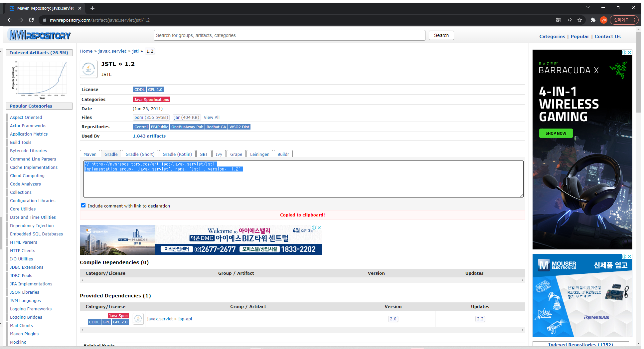Screen dimensions: 644x349
Task: Bookmark this page with star icon
Action: coord(580,20)
